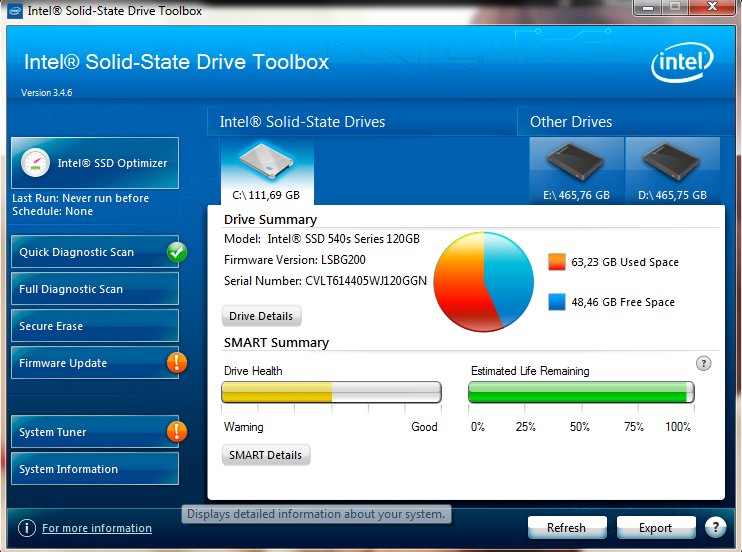The image size is (742, 552).
Task: Click the Refresh button
Action: click(567, 527)
